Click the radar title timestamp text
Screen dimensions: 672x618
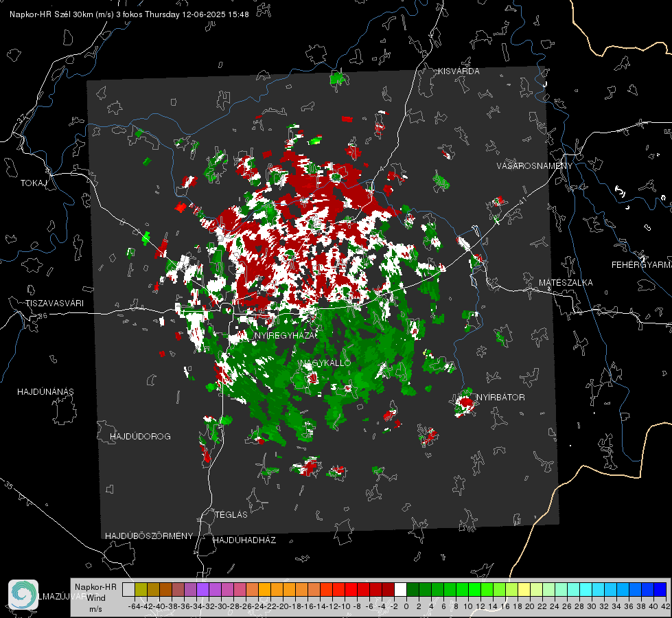point(129,14)
